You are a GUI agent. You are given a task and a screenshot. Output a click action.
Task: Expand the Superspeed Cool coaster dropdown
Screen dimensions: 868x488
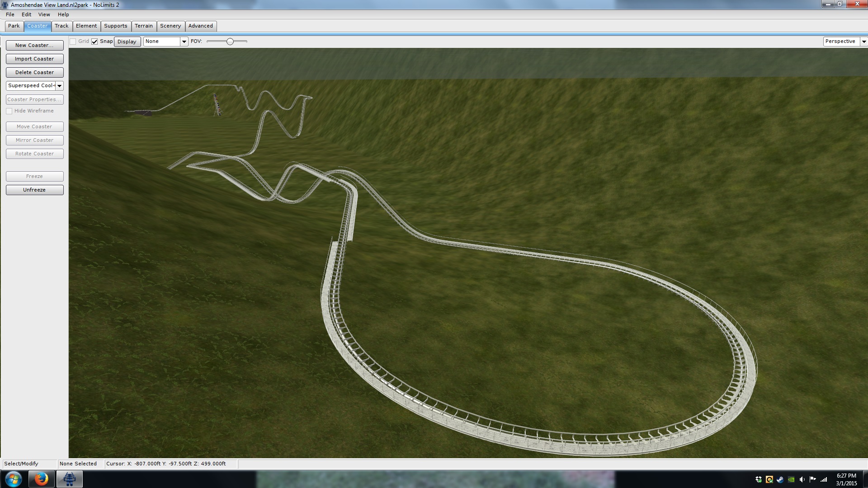[59, 86]
